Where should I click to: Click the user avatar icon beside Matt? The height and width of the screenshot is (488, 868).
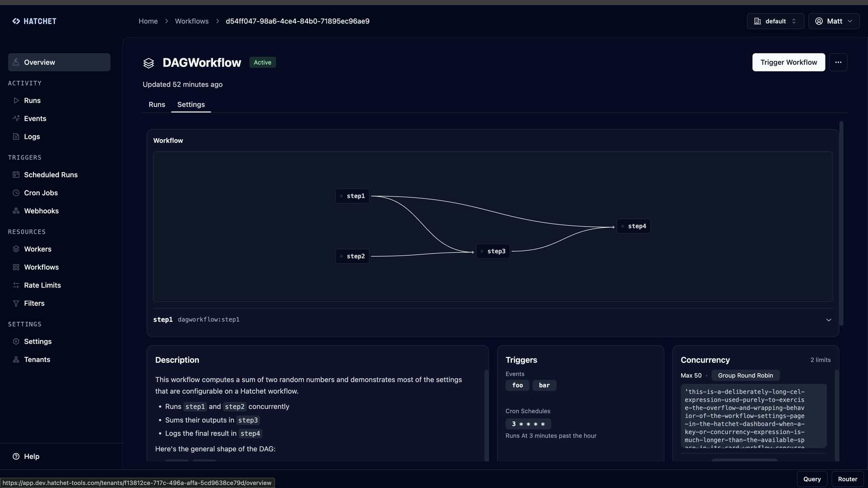pyautogui.click(x=819, y=21)
